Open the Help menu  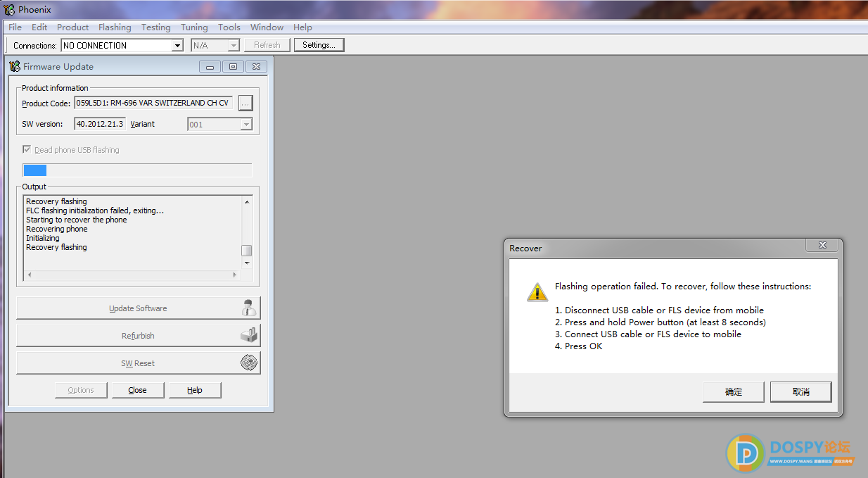click(x=302, y=27)
